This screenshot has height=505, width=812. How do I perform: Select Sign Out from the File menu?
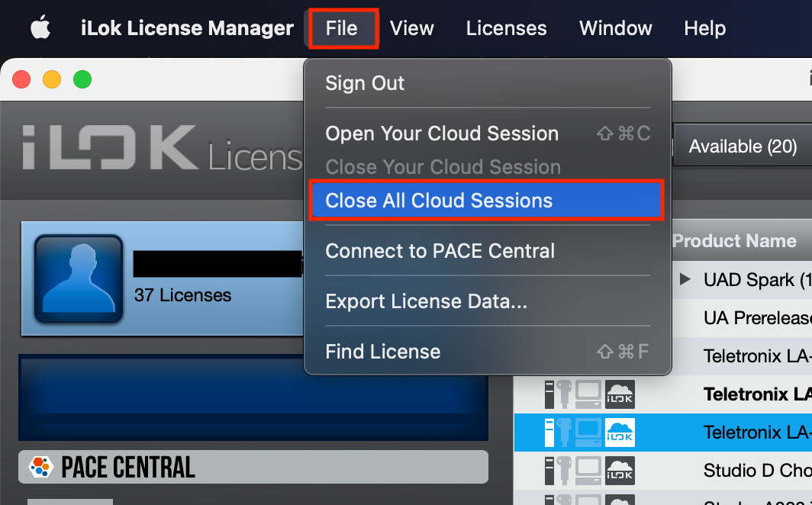365,83
